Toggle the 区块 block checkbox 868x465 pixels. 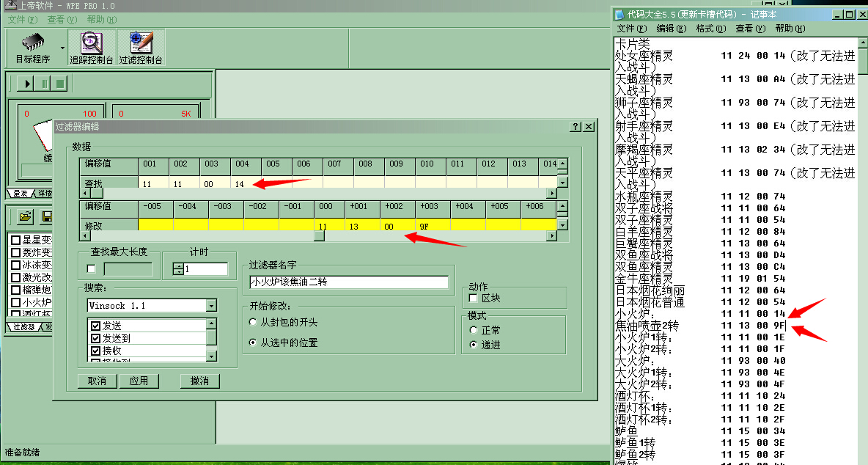pyautogui.click(x=474, y=299)
